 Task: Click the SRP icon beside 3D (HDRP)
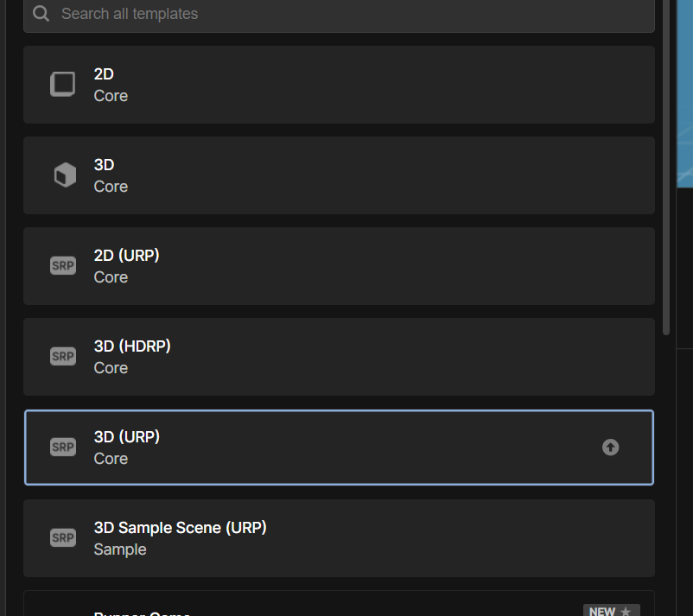pyautogui.click(x=63, y=356)
